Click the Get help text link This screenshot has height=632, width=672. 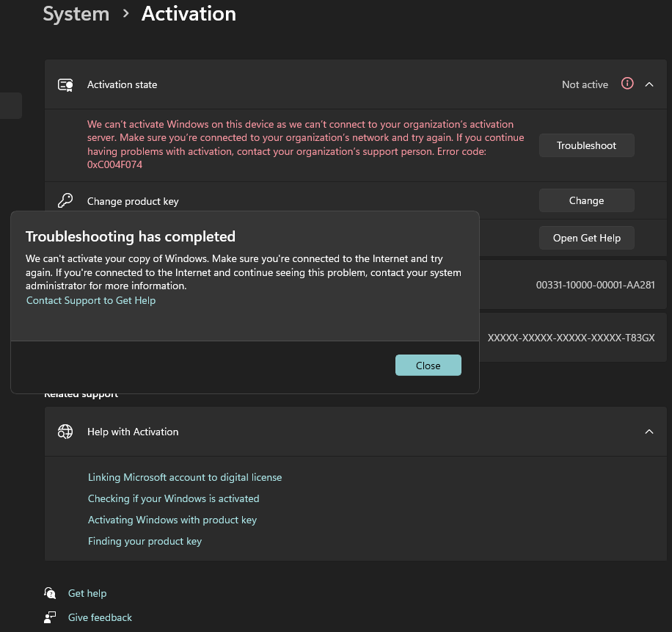pos(87,593)
